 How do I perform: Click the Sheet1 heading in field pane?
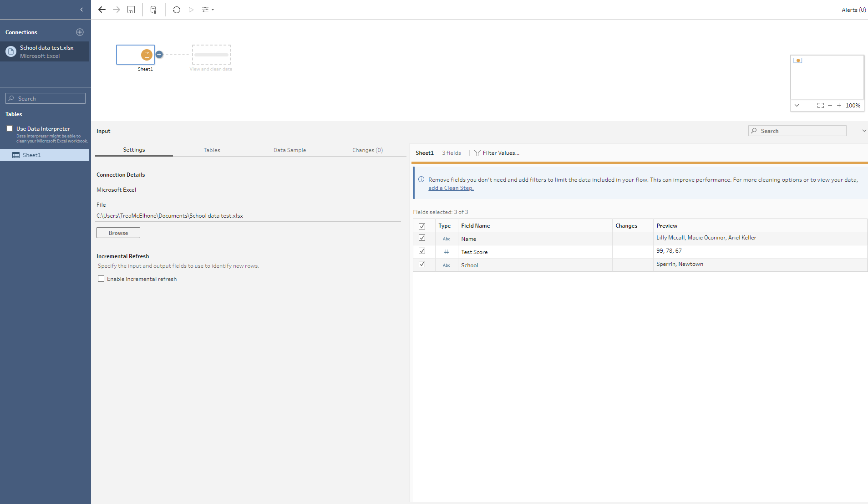[x=424, y=153]
